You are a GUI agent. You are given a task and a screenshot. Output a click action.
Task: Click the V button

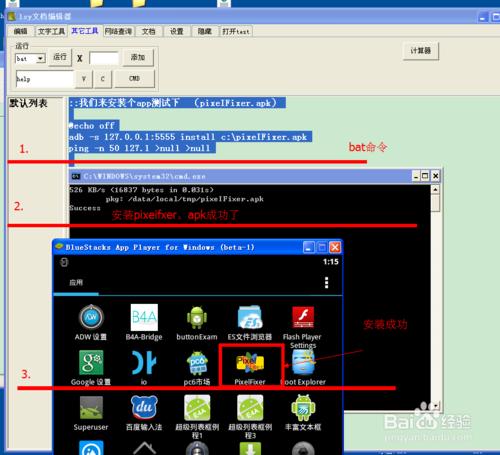[84, 79]
